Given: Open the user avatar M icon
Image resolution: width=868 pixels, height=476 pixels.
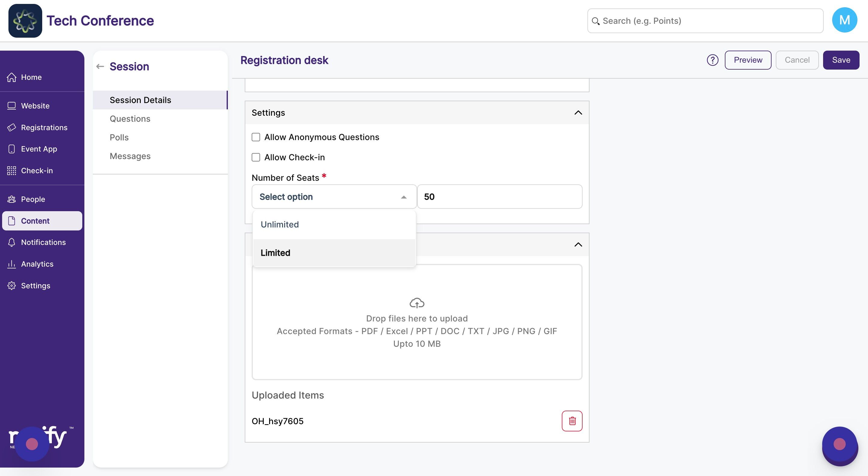Looking at the screenshot, I should 844,20.
